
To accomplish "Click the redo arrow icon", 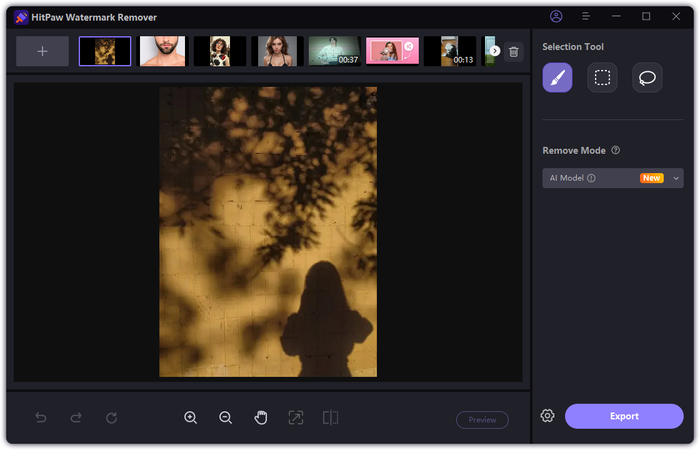I will tap(76, 418).
